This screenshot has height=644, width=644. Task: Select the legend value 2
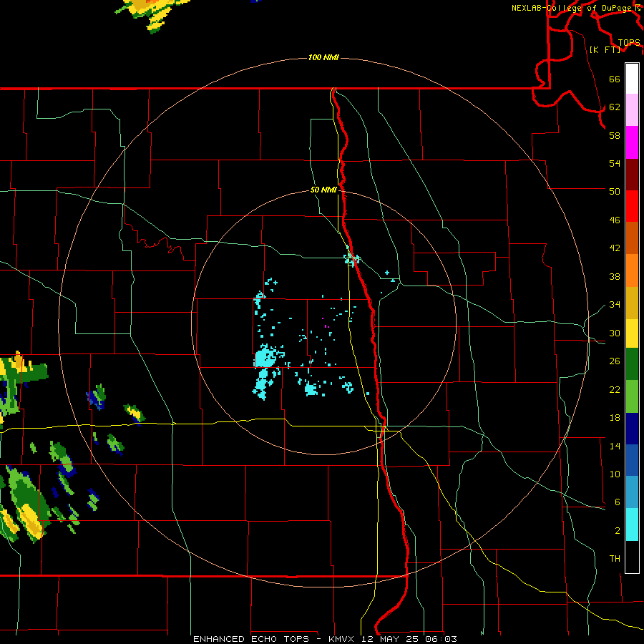(617, 531)
